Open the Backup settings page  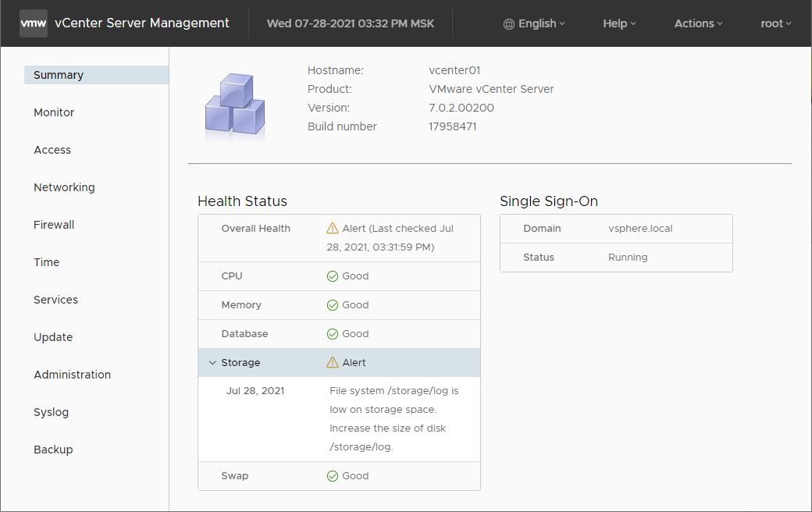pyautogui.click(x=53, y=450)
